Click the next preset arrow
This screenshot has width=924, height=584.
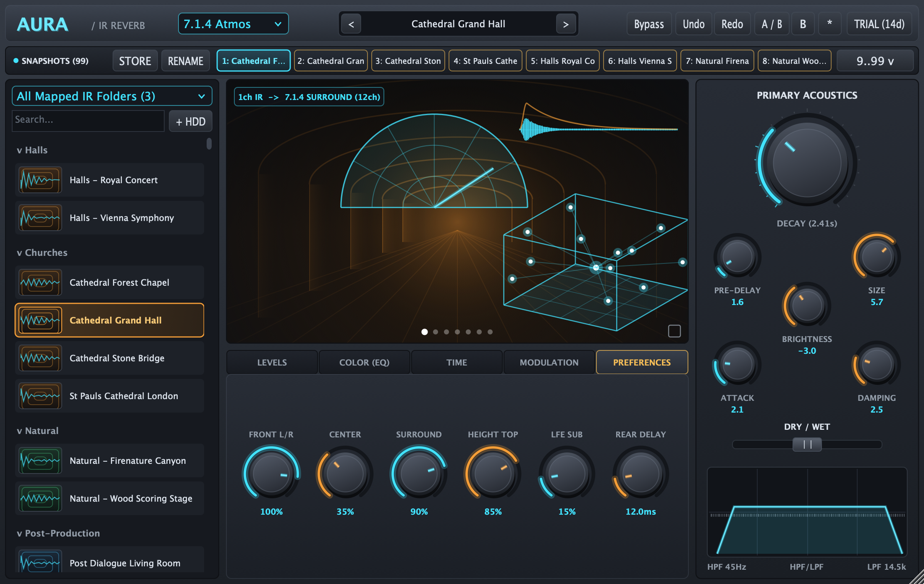566,24
